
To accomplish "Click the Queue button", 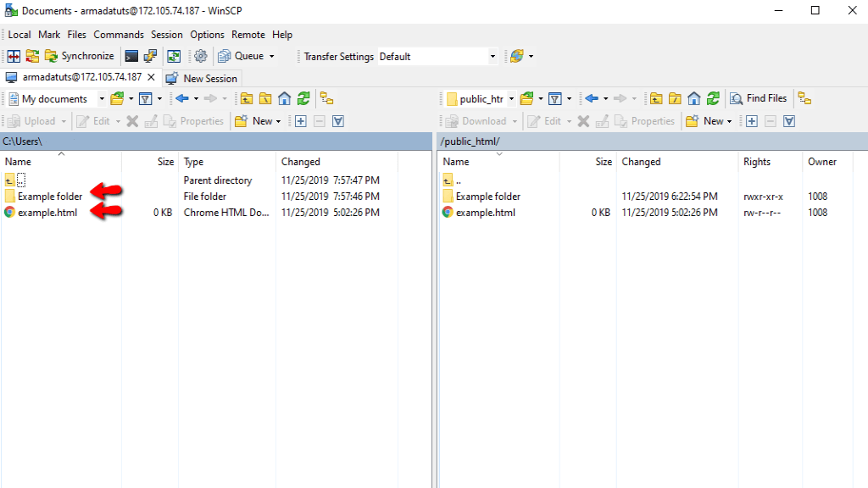I will click(242, 56).
